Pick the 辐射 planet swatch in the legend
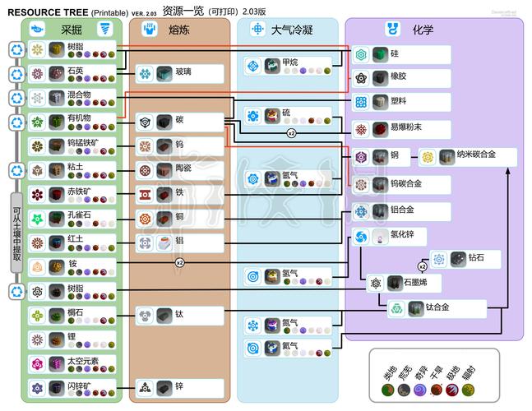532x411 pixels. (x=468, y=390)
